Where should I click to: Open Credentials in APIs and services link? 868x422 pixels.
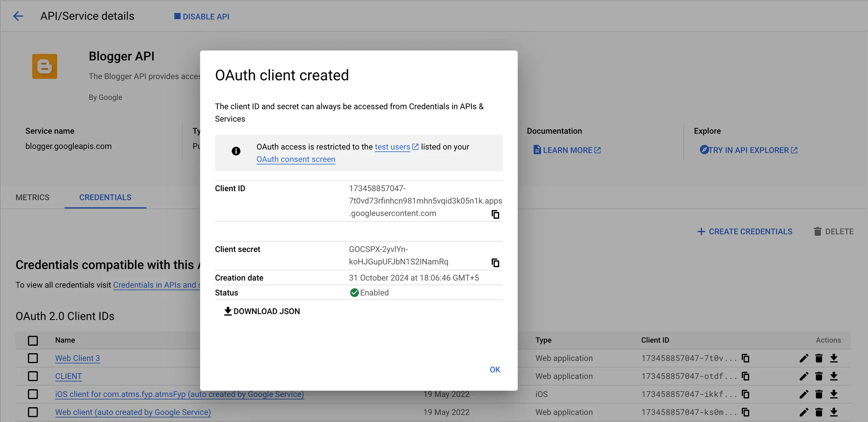(x=156, y=285)
